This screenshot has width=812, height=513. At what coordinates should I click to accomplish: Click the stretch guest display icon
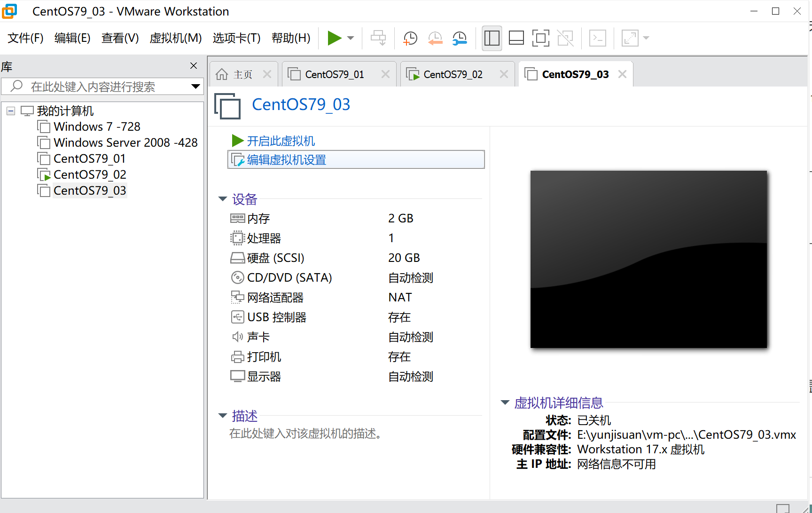pos(630,38)
